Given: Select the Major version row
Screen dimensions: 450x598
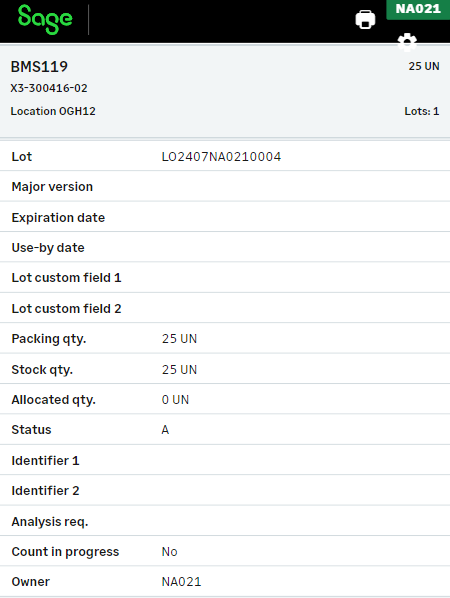Looking at the screenshot, I should 225,186.
